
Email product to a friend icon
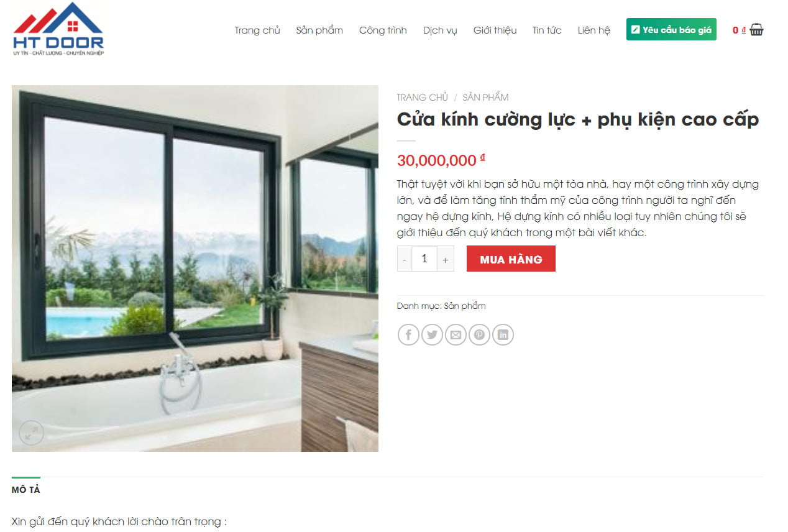(456, 335)
